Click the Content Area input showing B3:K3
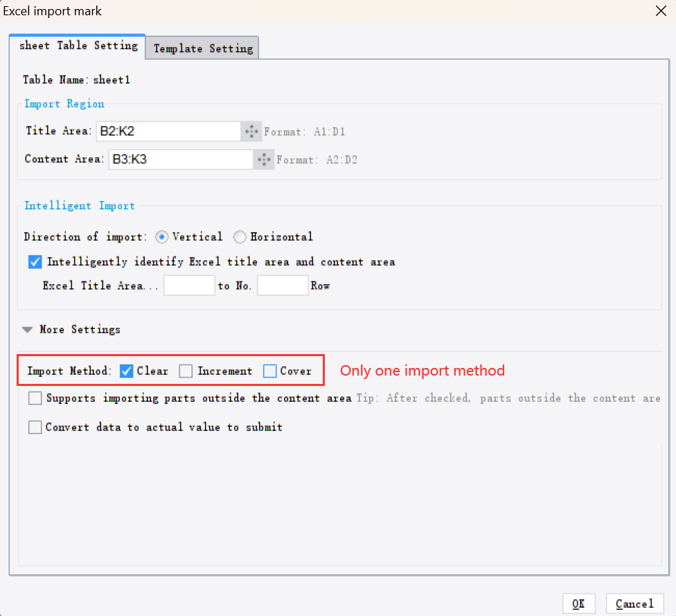 pos(180,159)
